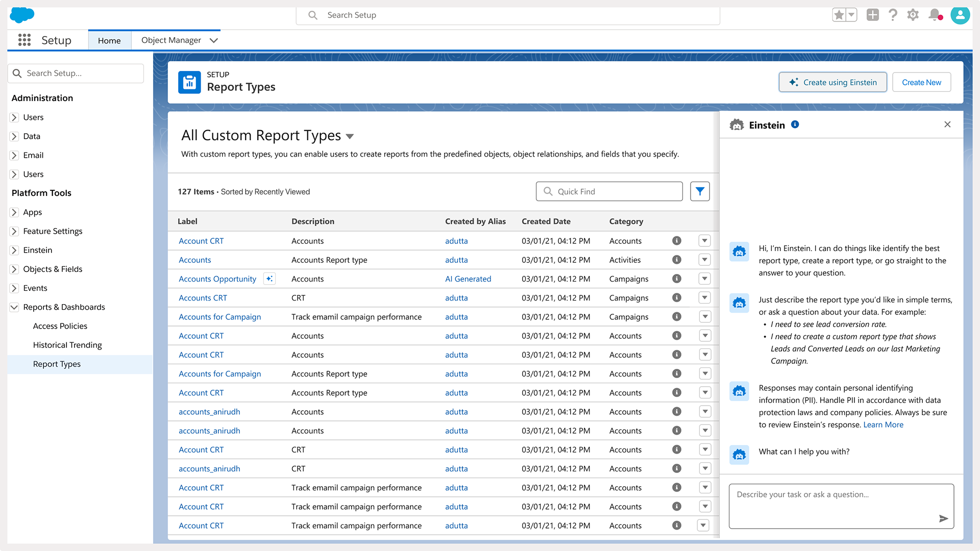Click the Create New button
The width and height of the screenshot is (980, 551).
coord(921,82)
